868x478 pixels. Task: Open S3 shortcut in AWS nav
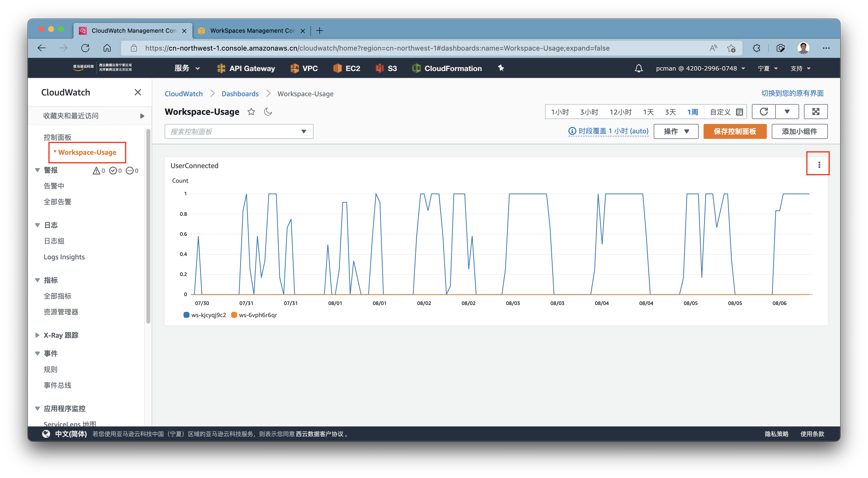(x=386, y=68)
